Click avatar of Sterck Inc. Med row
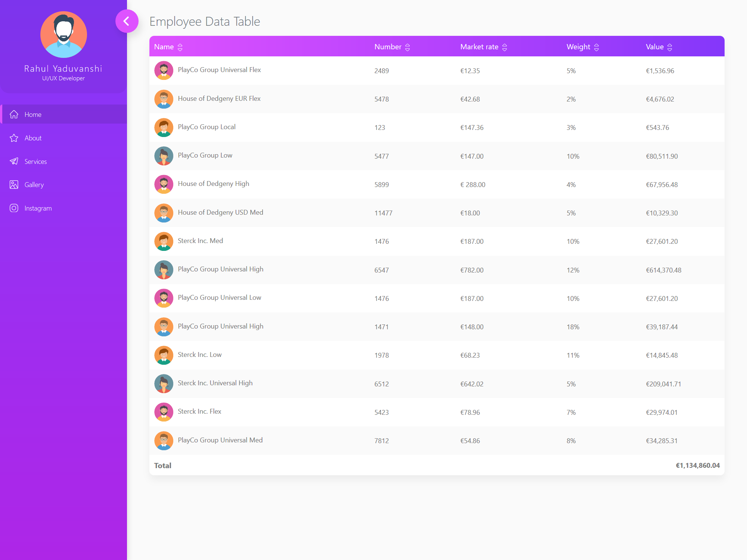Viewport: 747px width, 560px height. point(164,242)
